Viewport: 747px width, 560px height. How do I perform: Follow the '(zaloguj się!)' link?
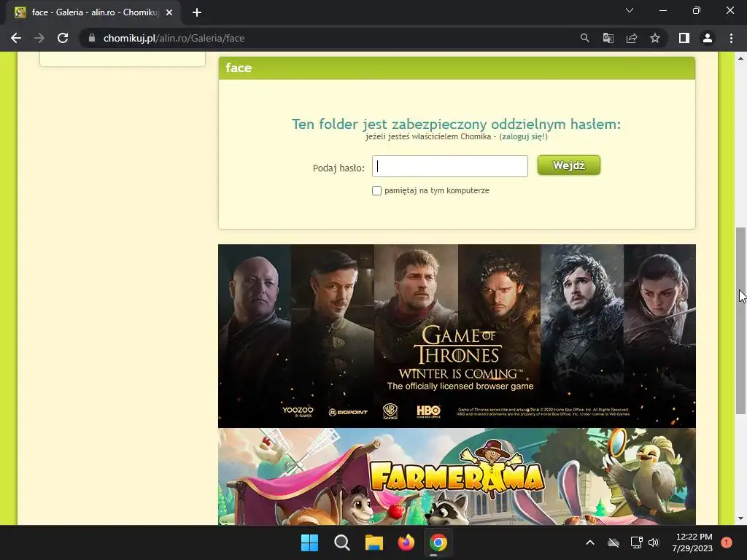(523, 136)
